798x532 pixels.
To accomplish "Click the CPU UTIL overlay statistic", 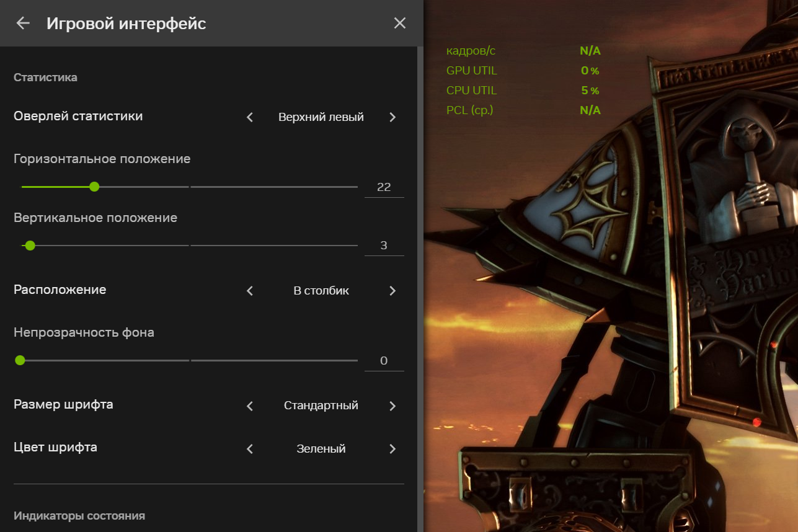I will (x=471, y=91).
